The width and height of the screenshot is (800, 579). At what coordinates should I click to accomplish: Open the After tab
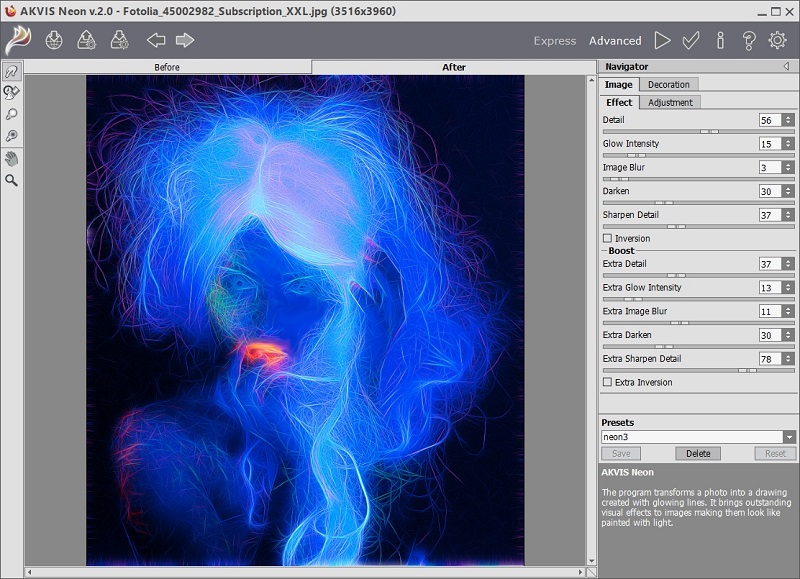pos(454,67)
